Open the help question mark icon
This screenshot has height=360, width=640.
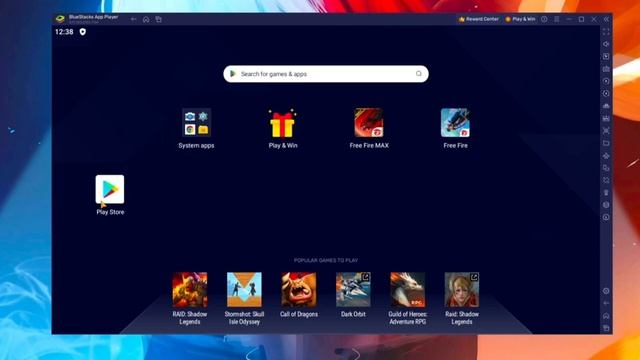[x=544, y=19]
